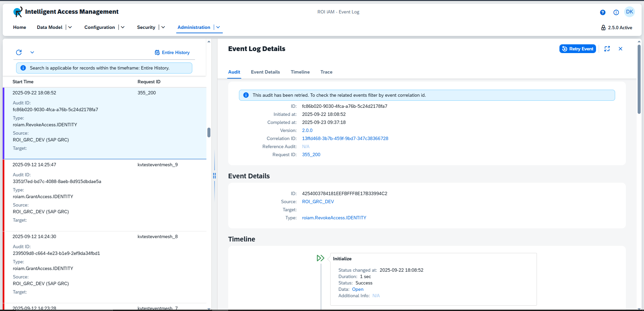
Task: Open the Trace tab
Action: [x=326, y=72]
